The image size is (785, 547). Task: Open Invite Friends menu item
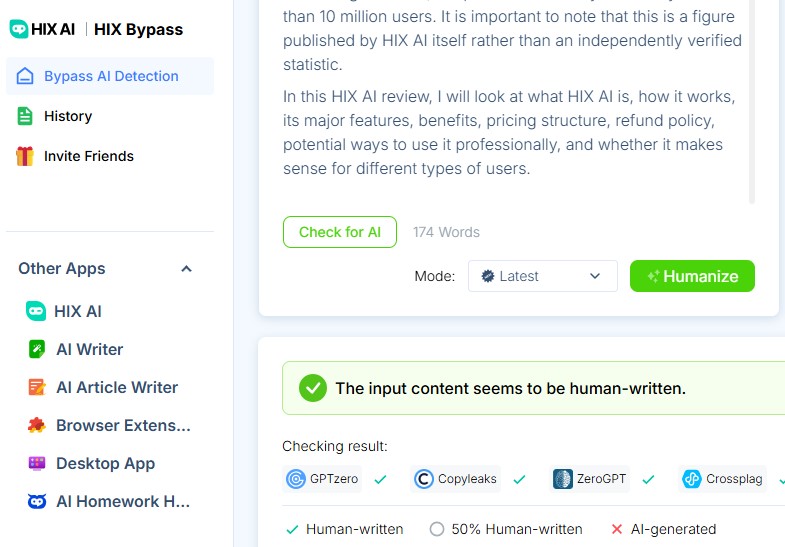89,156
